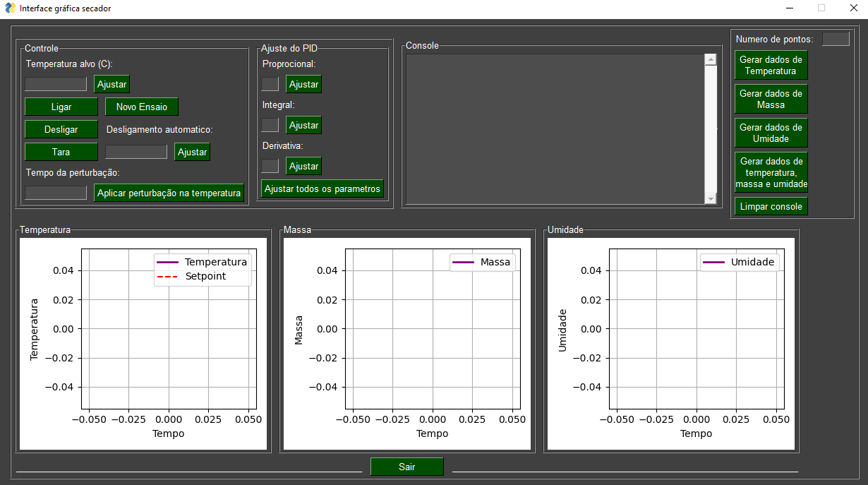The width and height of the screenshot is (868, 485).
Task: Click the Ligar button to turn on
Action: [61, 107]
